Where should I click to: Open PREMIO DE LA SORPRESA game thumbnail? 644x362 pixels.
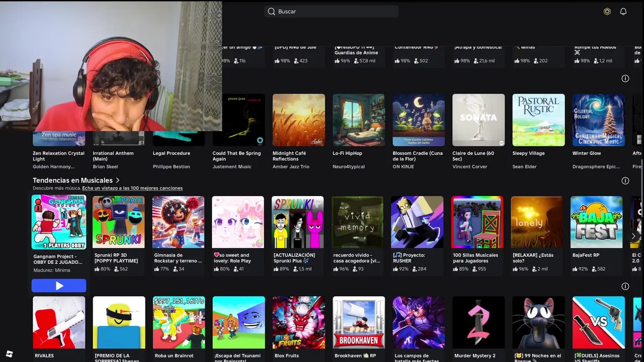119,323
